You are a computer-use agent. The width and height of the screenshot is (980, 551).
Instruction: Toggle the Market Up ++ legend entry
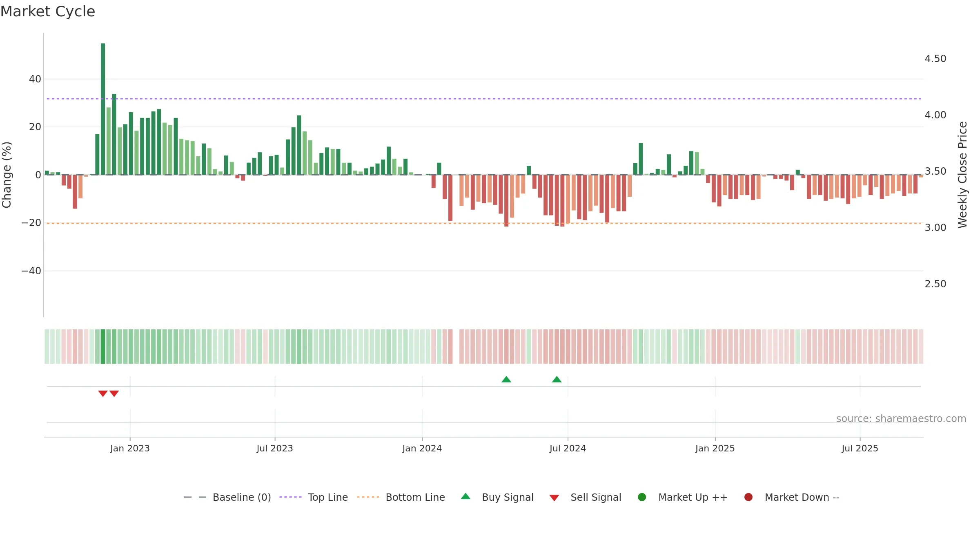tap(682, 497)
